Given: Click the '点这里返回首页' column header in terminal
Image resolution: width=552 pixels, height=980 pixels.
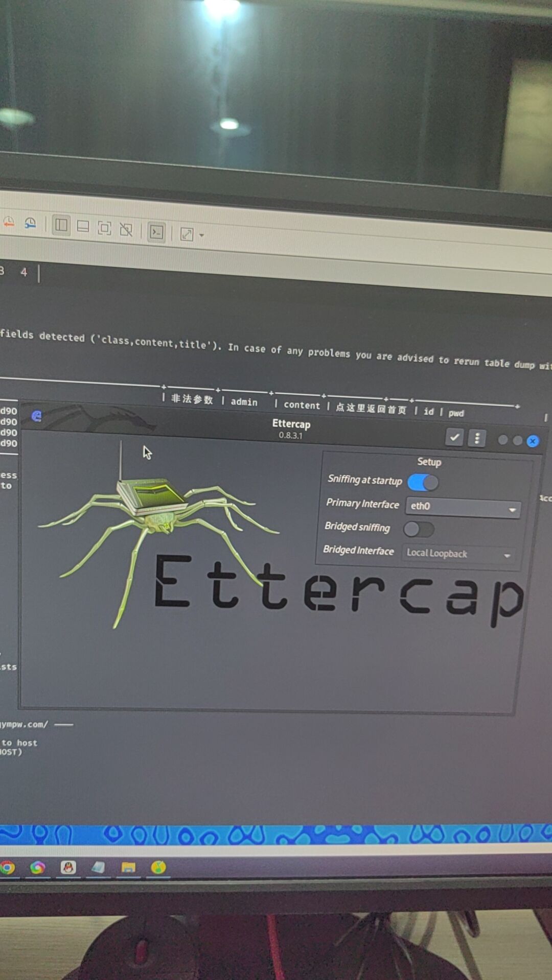Looking at the screenshot, I should point(371,409).
